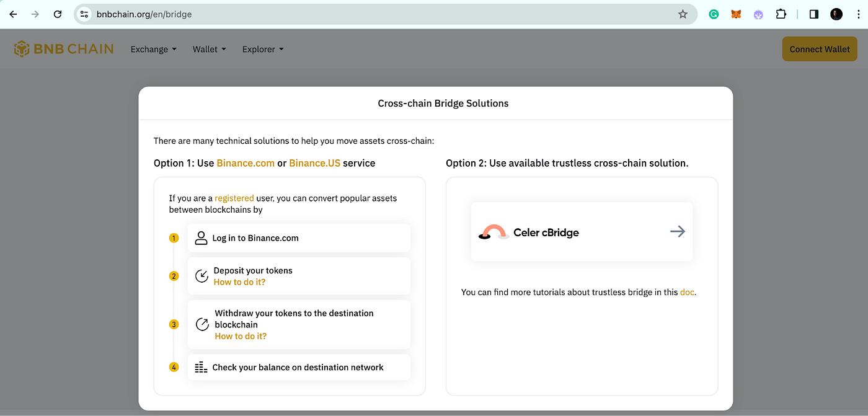The width and height of the screenshot is (868, 416).
Task: Open the Extensions puzzle icon
Action: click(781, 14)
